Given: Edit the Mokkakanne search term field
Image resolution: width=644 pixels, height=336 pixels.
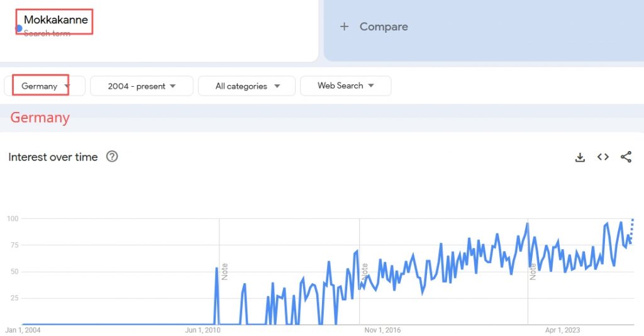Looking at the screenshot, I should pyautogui.click(x=56, y=20).
